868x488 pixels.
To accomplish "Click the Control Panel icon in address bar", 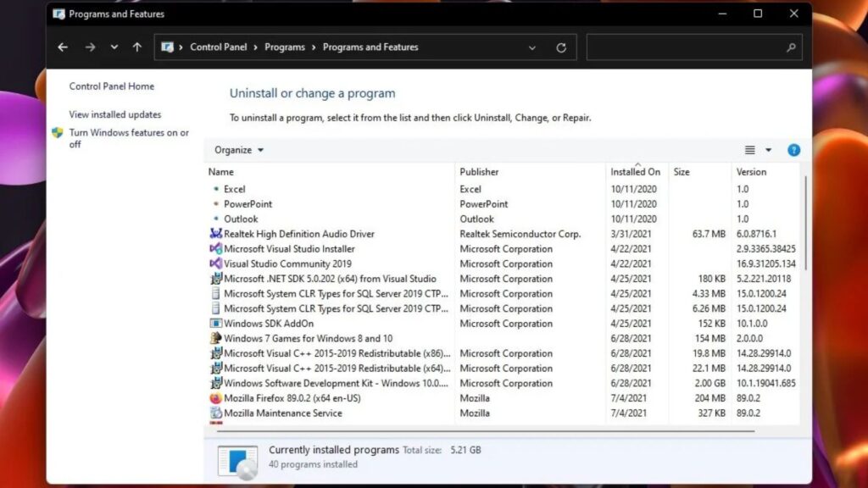I will pyautogui.click(x=167, y=47).
